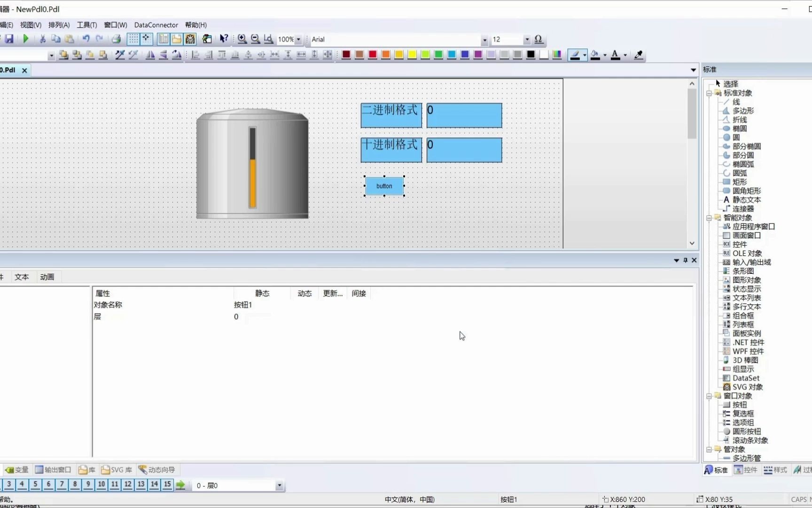Activate the eyedropper color pick tool
Viewport: 812px width, 508px height.
pyautogui.click(x=638, y=55)
